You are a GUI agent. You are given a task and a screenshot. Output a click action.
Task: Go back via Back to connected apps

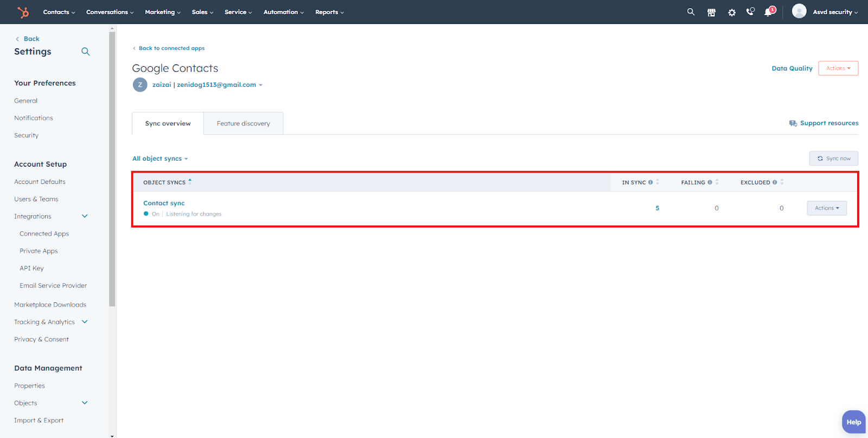[x=169, y=48]
